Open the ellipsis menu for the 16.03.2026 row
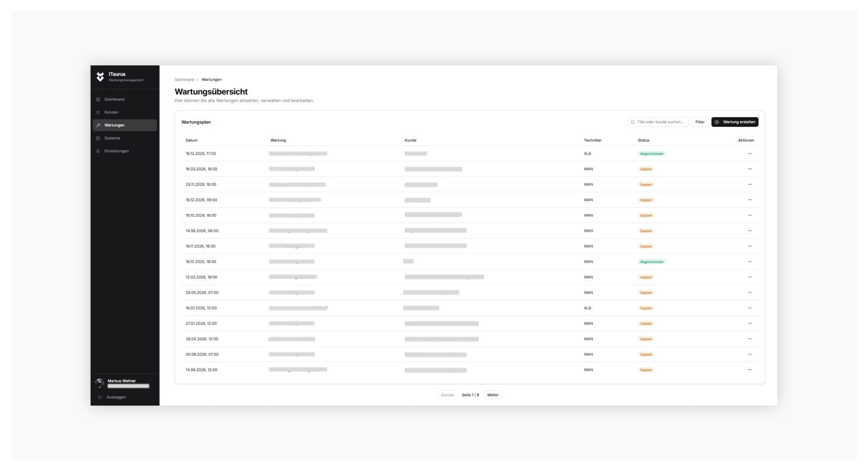Screen dimensions: 868x471 pyautogui.click(x=750, y=169)
